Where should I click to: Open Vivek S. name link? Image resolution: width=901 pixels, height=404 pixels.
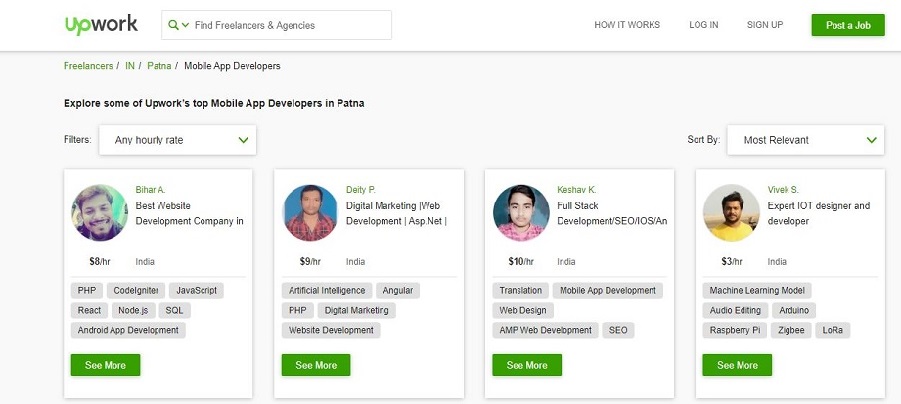tap(783, 190)
